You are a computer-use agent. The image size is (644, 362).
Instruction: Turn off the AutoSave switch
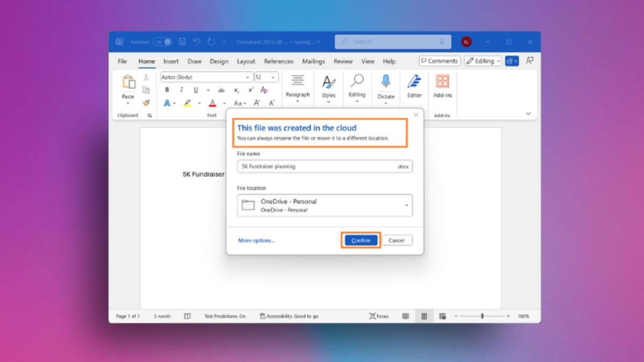162,41
